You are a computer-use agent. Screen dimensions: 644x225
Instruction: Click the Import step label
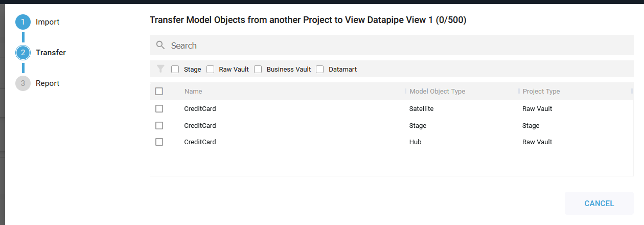tap(48, 22)
